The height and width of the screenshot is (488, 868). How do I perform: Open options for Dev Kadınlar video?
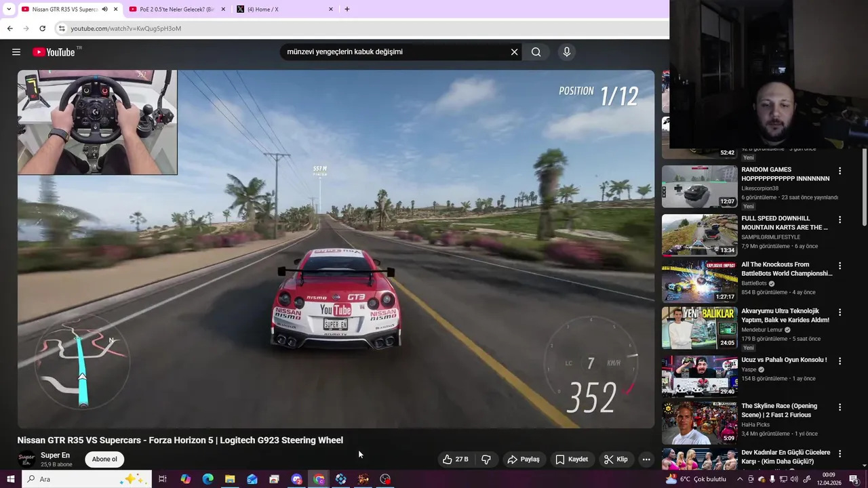(x=840, y=453)
